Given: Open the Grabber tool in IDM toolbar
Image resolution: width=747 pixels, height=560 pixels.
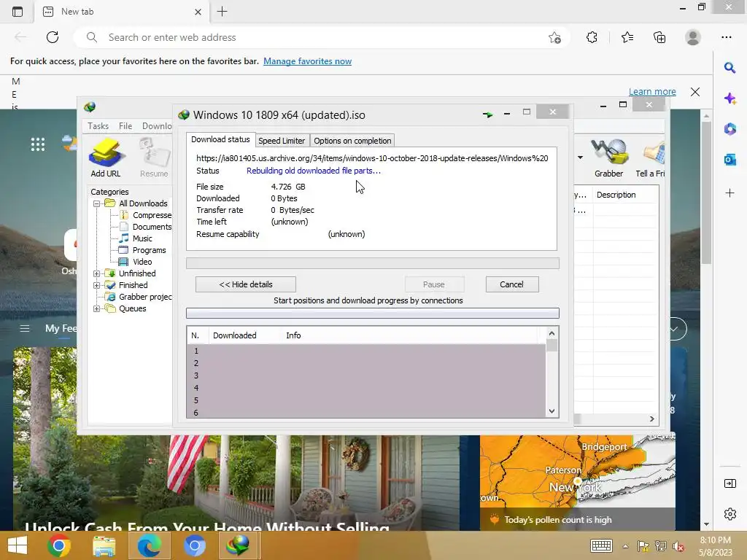Looking at the screenshot, I should point(608,157).
